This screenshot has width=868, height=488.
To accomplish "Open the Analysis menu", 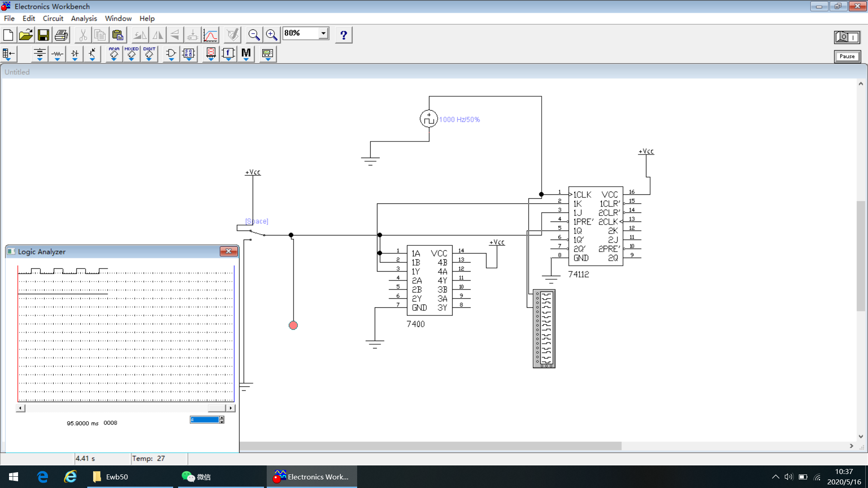I will (x=84, y=19).
